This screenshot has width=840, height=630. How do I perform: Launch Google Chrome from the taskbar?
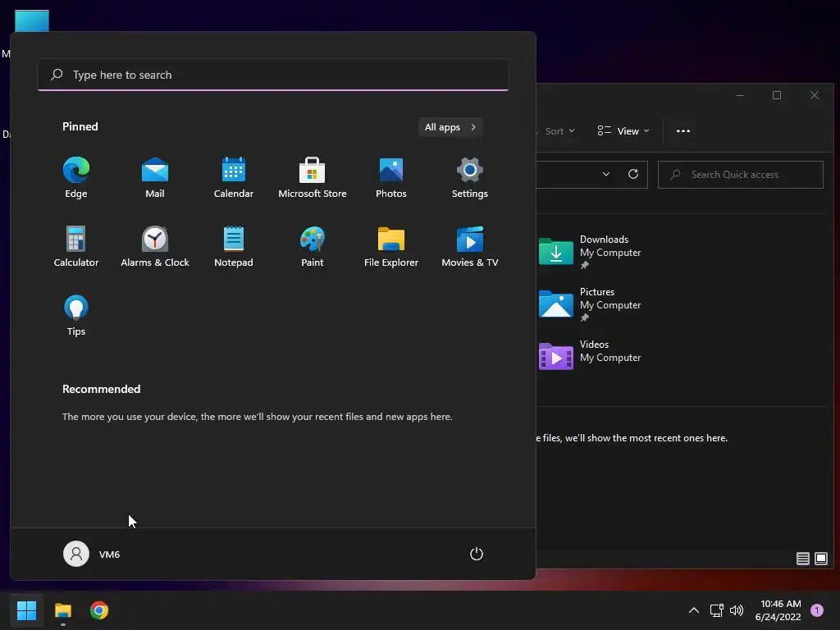pos(99,610)
